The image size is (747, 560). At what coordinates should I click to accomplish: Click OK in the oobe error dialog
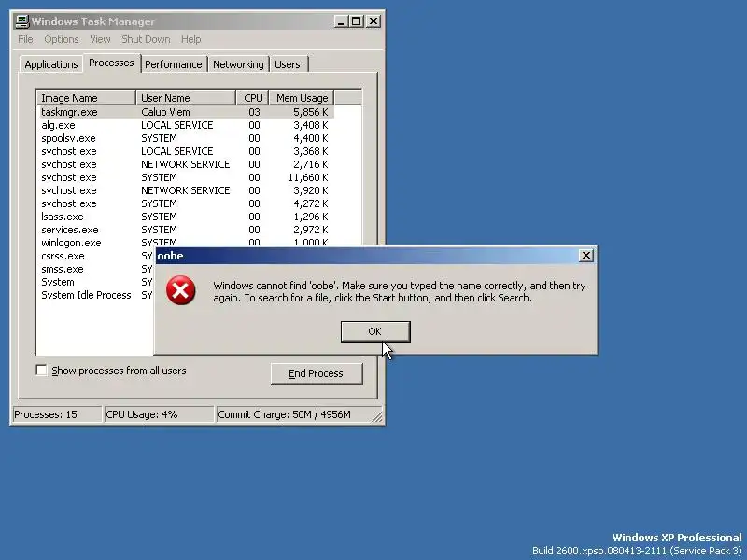coord(375,331)
